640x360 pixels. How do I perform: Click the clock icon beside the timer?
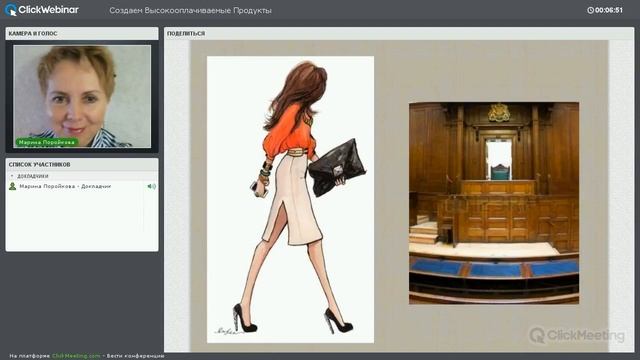coord(590,10)
